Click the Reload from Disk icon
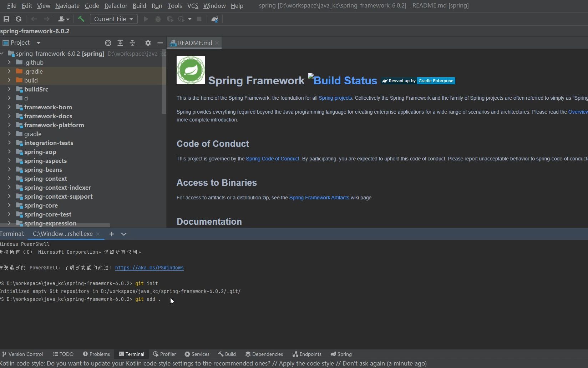 click(19, 19)
